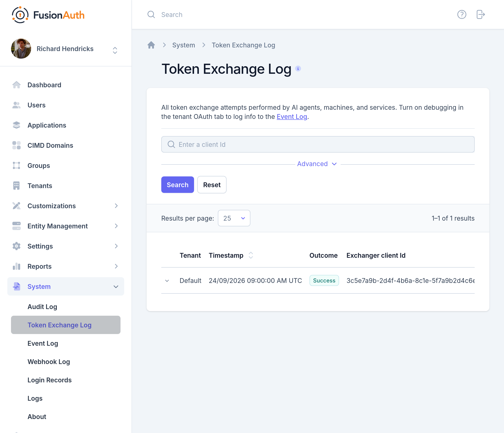Collapse the System menu chevron

pyautogui.click(x=116, y=287)
